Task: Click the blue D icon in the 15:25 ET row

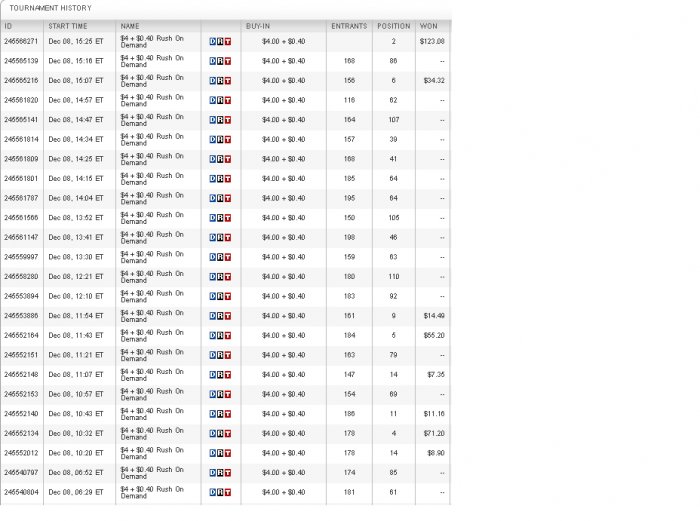Action: [x=212, y=42]
